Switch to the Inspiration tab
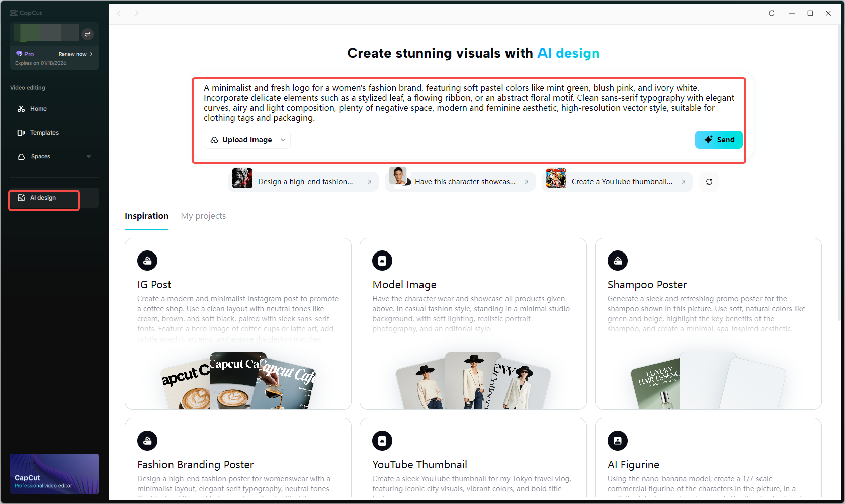 146,216
